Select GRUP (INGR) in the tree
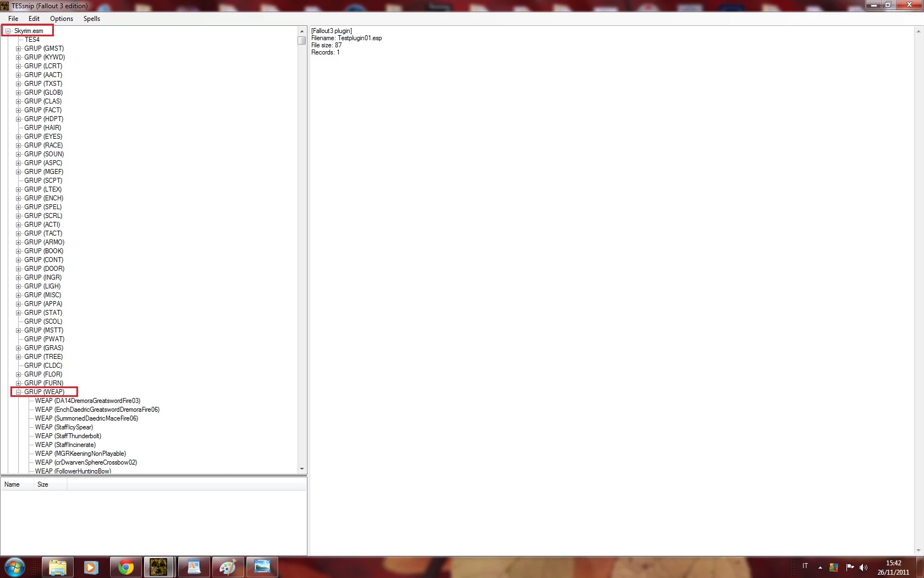Screen dimensions: 924x578 point(43,277)
